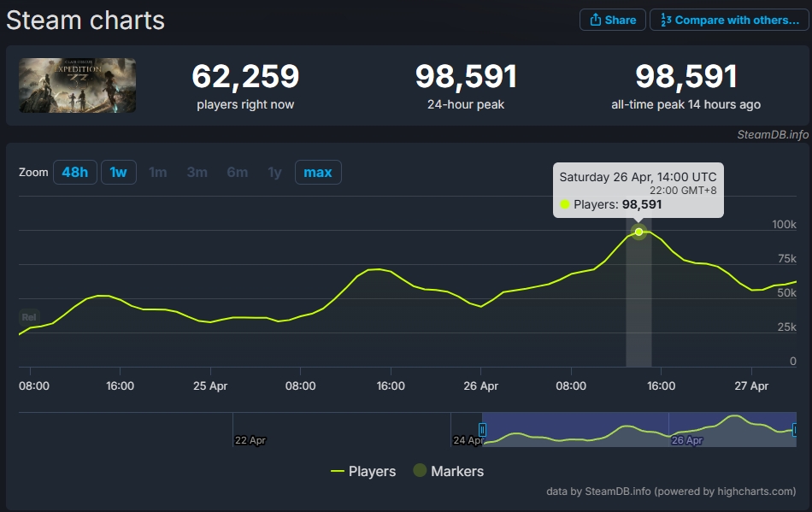Click the share arrow icon

coord(596,20)
